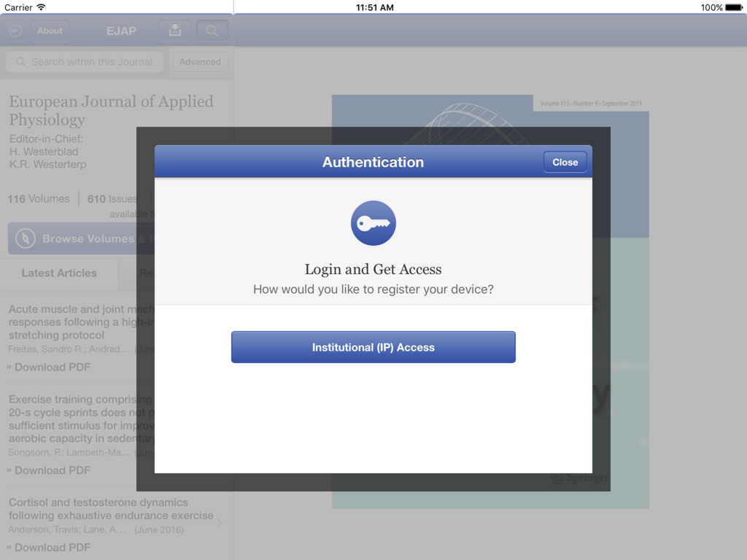Click the battery icon in status bar
Screen dimensions: 747x560
(x=733, y=7)
